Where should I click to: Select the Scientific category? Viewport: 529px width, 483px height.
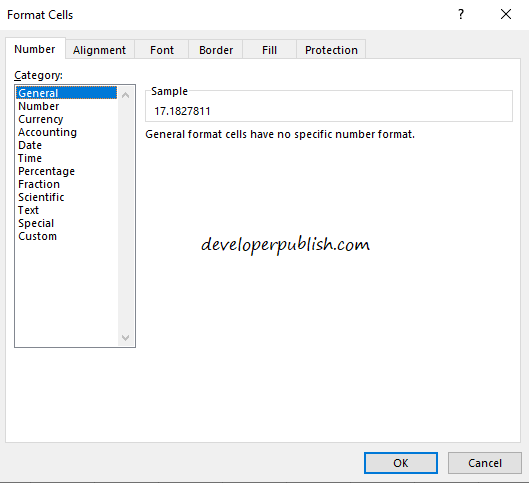[41, 197]
